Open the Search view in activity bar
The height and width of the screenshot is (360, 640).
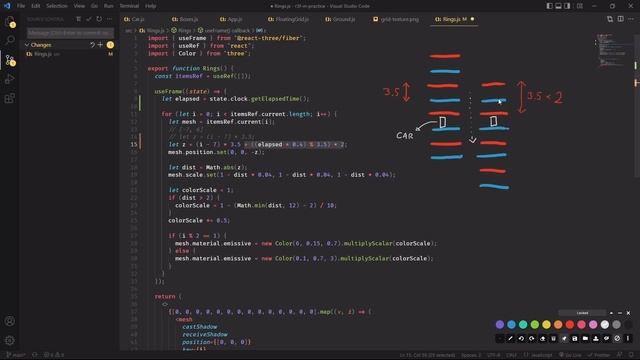tap(10, 40)
